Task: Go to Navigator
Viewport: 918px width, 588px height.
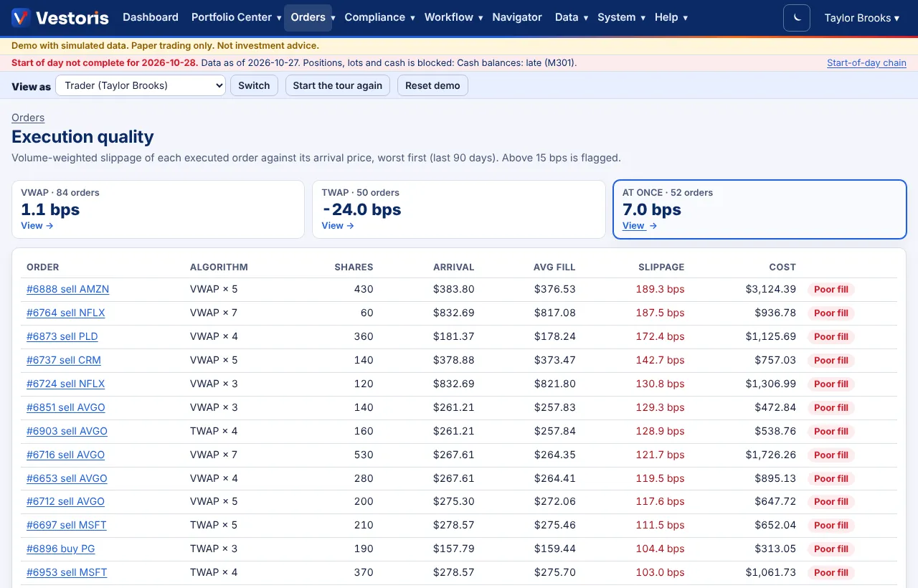Action: coord(517,17)
